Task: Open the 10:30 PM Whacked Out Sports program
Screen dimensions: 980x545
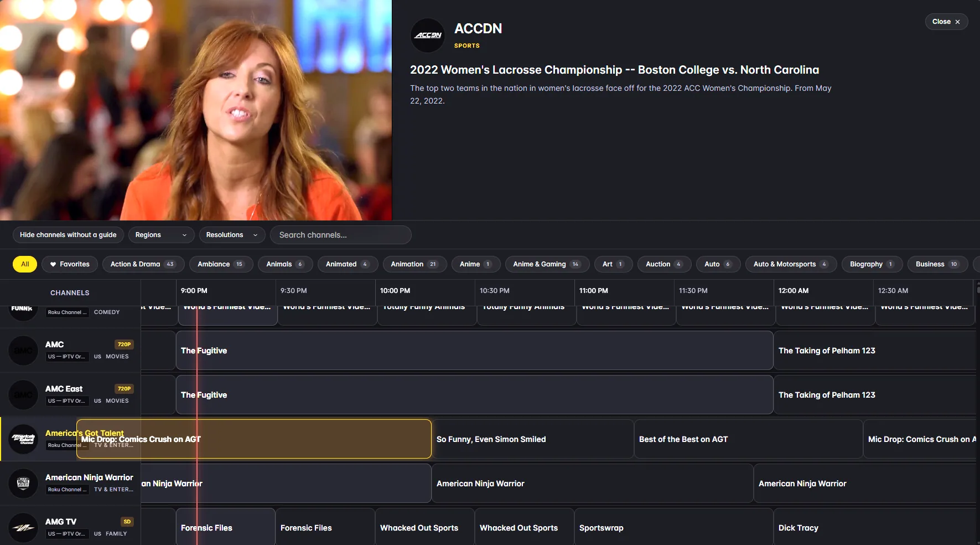Action: 525,528
